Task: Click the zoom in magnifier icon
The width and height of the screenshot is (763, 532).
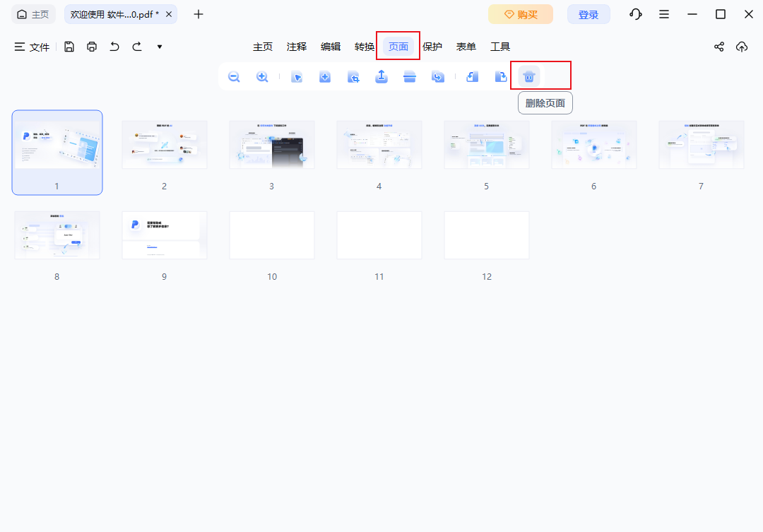Action: 262,77
